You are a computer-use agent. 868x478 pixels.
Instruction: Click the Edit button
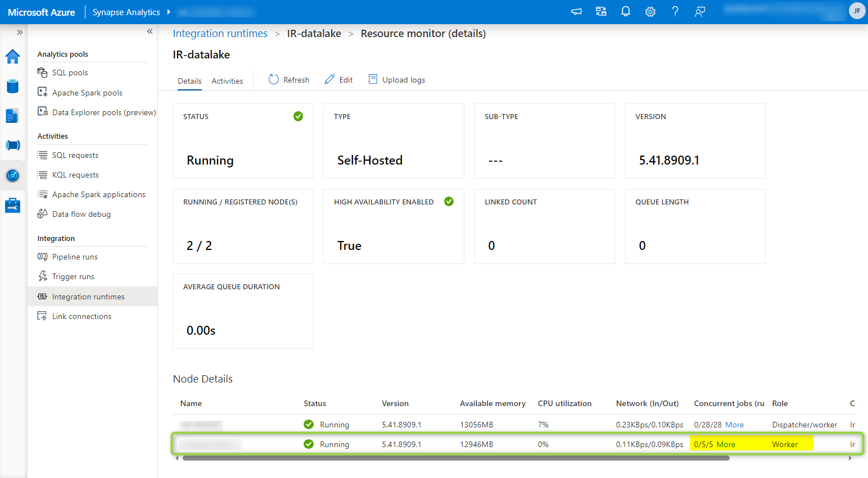(338, 80)
